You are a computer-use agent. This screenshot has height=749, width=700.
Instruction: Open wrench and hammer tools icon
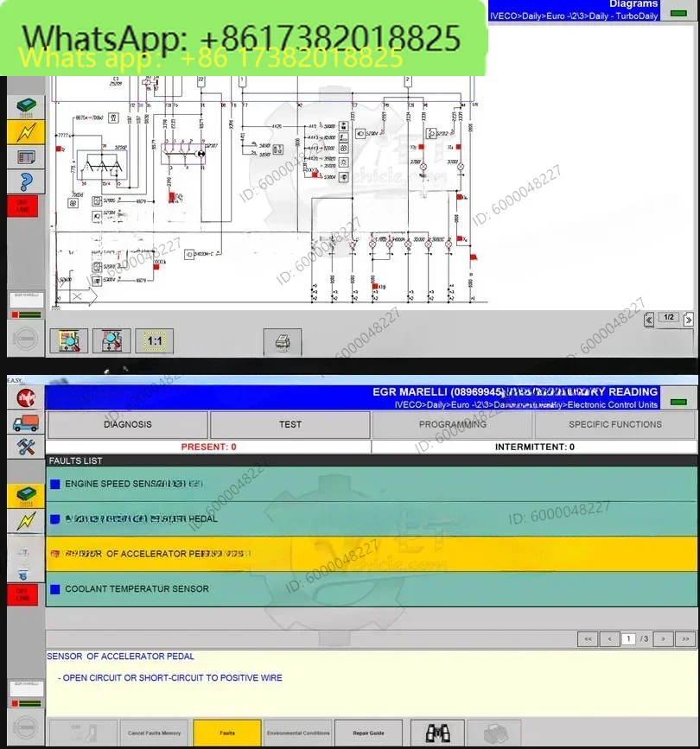click(x=26, y=447)
